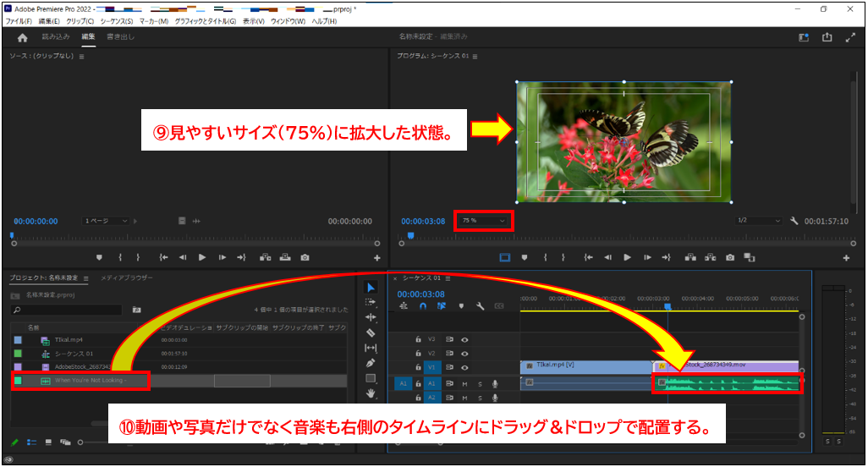Click the Home icon

coord(22,37)
